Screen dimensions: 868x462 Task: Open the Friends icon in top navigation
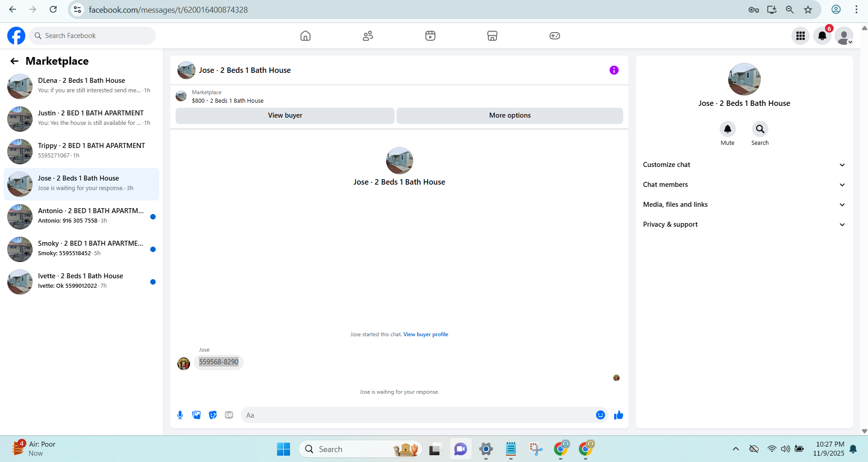368,36
